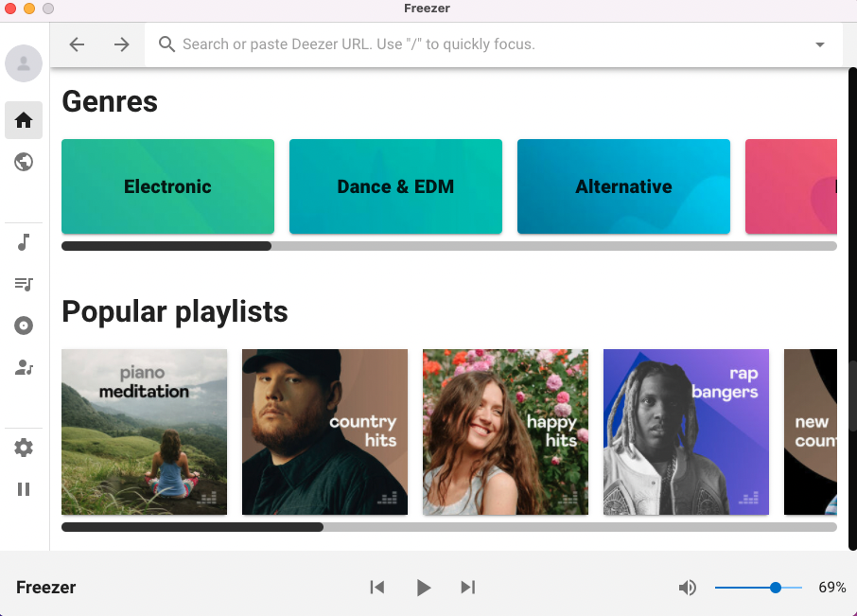
Task: Open the piano meditation playlist thumbnail
Action: (x=144, y=431)
